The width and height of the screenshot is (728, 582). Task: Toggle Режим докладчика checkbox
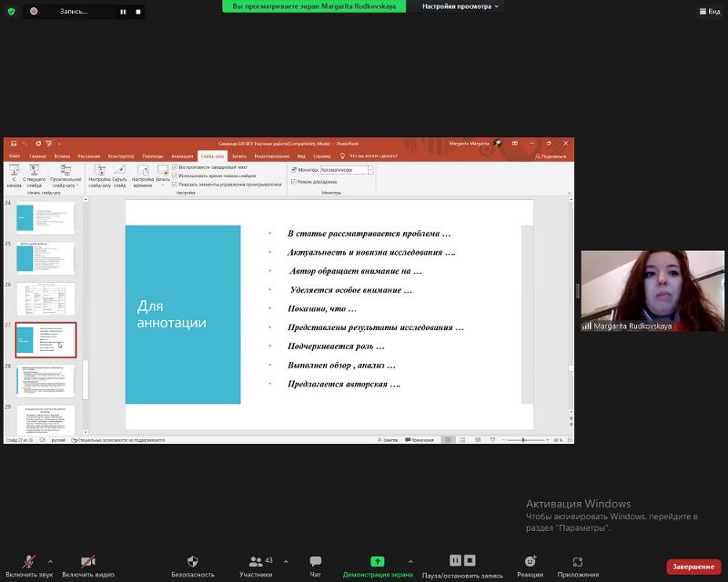pos(293,182)
